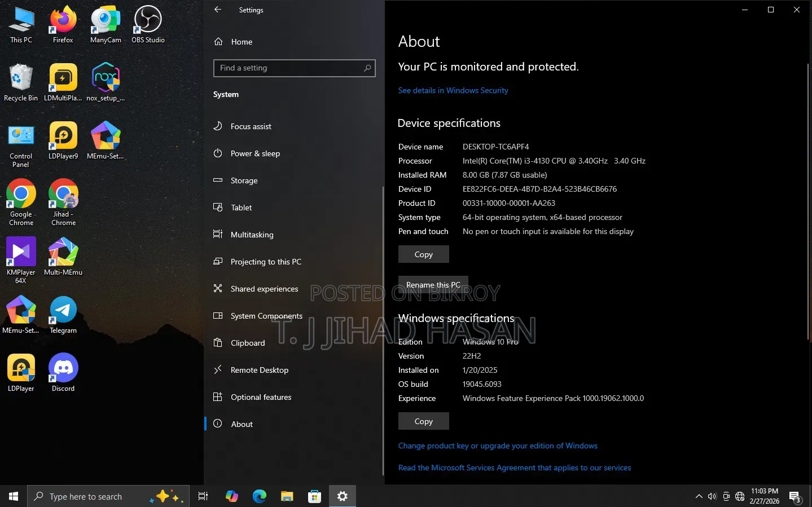Open Home in Settings sidebar
Screen dimensions: 812x507
point(242,42)
